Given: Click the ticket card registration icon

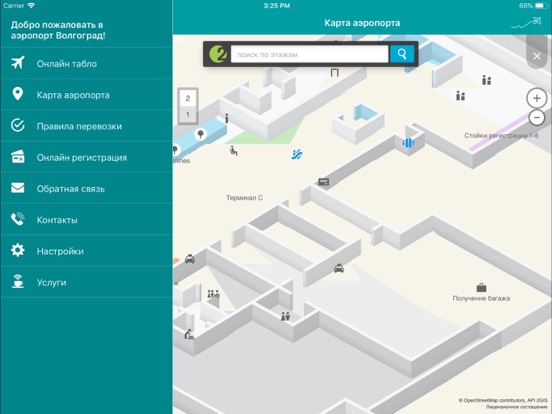Looking at the screenshot, I should (x=18, y=157).
